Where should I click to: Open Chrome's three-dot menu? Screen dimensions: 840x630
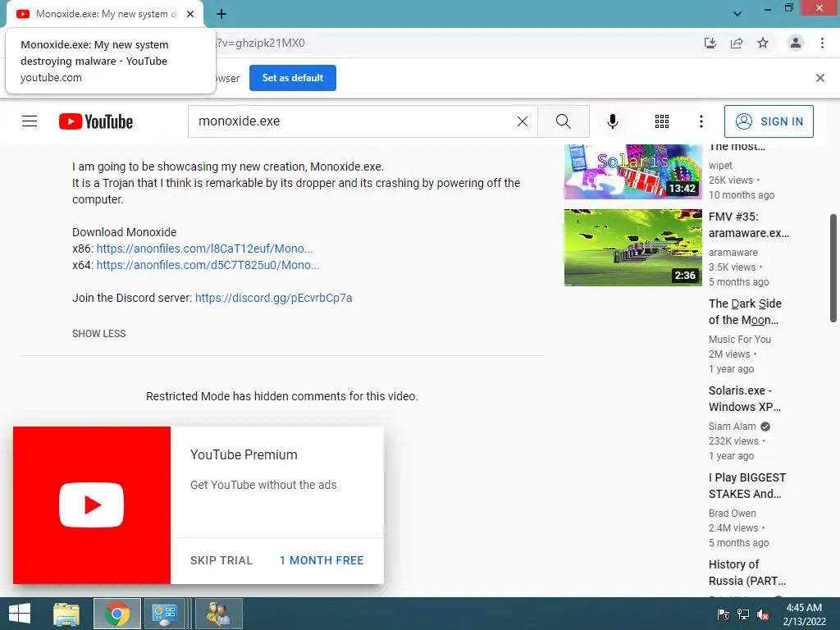point(822,43)
